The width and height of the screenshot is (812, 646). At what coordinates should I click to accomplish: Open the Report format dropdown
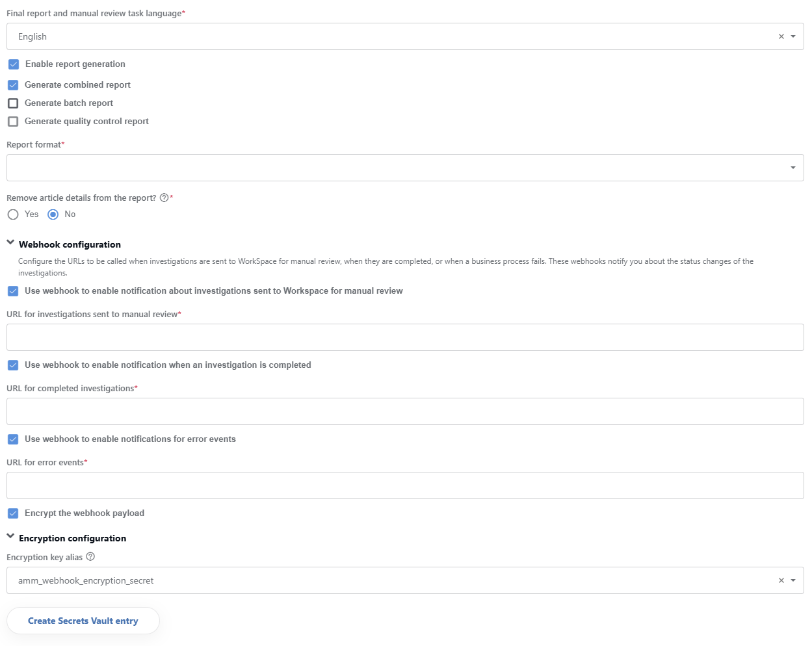pos(405,168)
